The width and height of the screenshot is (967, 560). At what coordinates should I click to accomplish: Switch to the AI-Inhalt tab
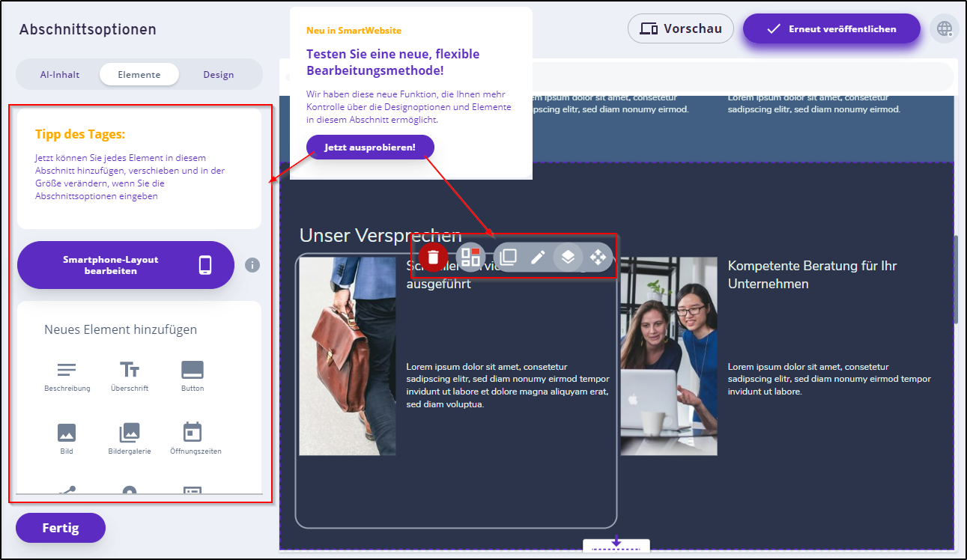click(x=60, y=75)
